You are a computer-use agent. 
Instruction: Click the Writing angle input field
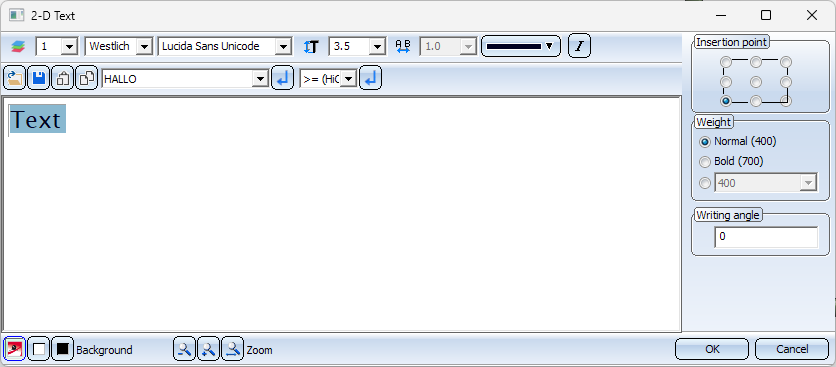pos(766,237)
